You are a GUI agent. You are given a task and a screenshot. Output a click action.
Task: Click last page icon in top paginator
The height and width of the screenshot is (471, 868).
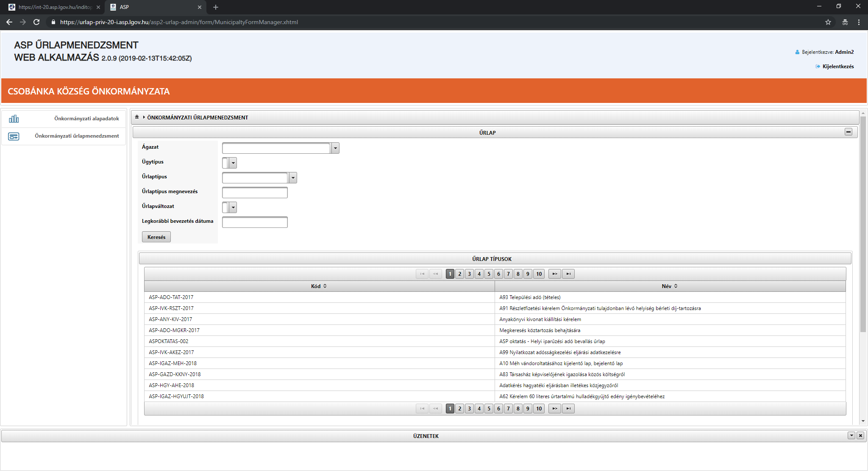(x=568, y=274)
